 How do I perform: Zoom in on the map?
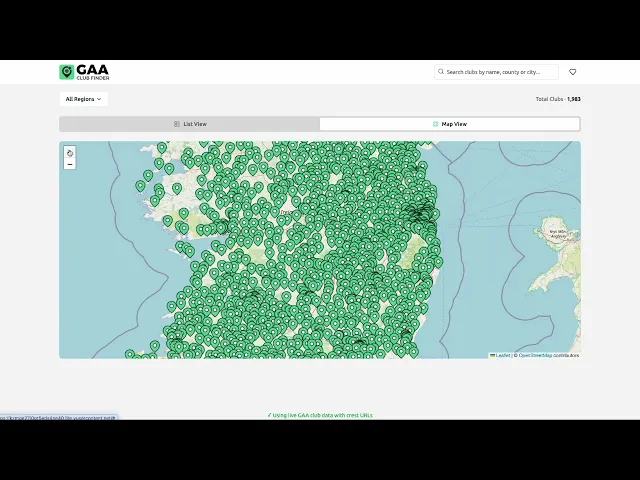point(70,153)
